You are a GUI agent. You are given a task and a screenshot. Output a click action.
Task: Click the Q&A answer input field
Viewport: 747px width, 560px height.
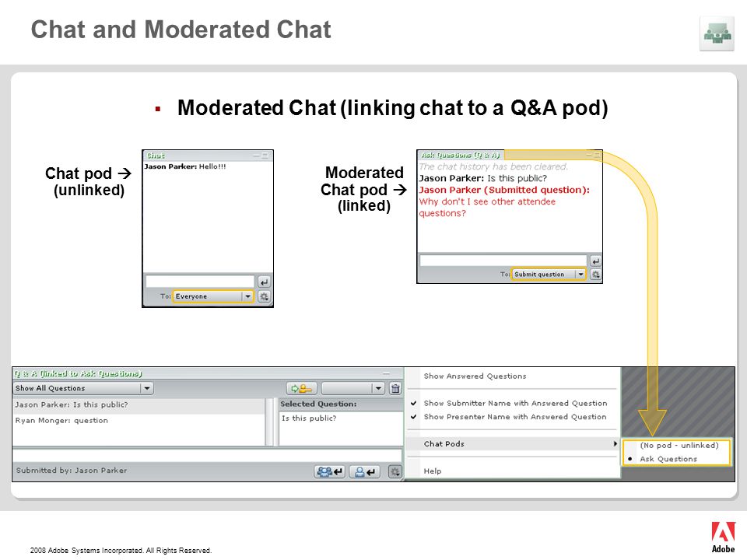click(207, 455)
